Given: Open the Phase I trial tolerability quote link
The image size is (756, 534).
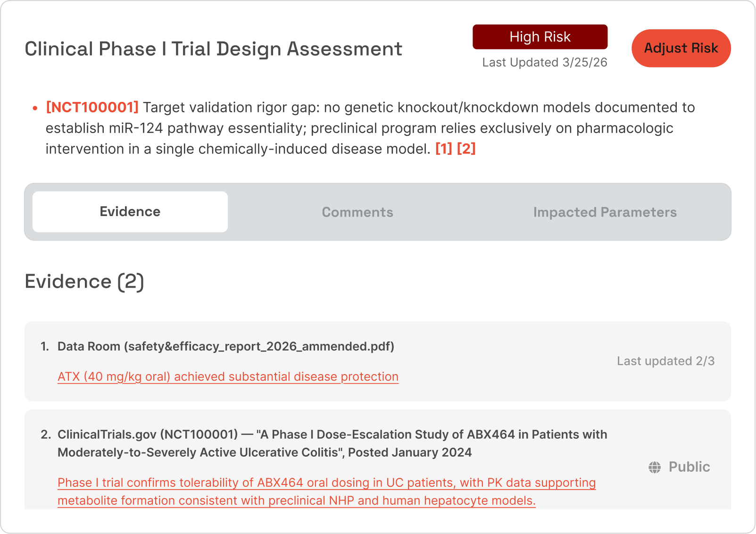Looking at the screenshot, I should pyautogui.click(x=326, y=483).
